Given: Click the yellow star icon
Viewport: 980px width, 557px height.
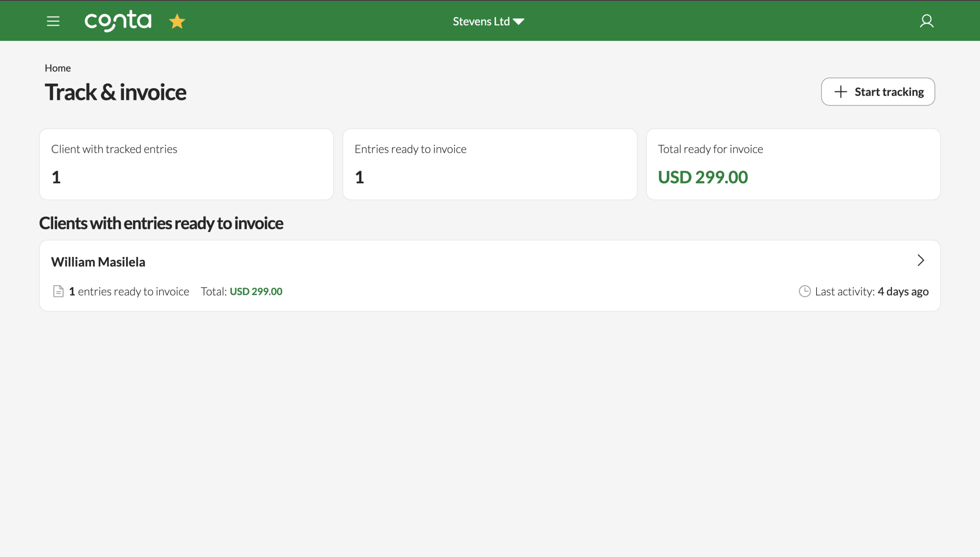Looking at the screenshot, I should (x=177, y=21).
